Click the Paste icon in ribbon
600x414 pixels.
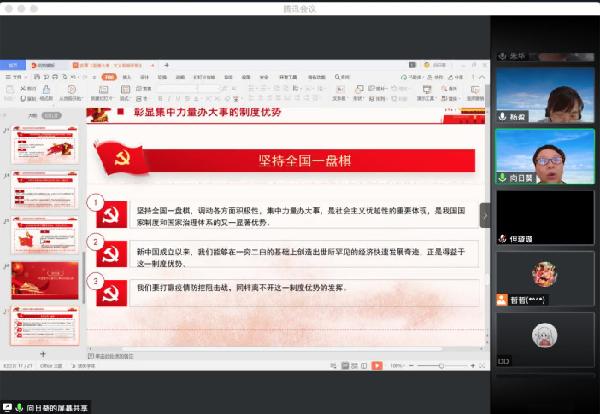point(10,90)
